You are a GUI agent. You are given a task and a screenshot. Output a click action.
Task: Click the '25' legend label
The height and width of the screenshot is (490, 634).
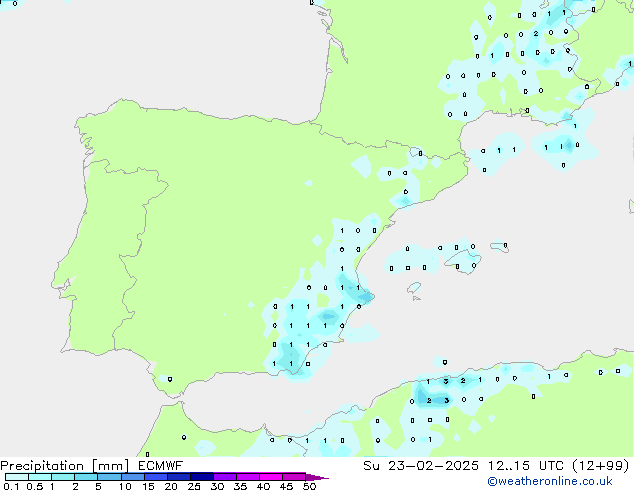click(194, 486)
